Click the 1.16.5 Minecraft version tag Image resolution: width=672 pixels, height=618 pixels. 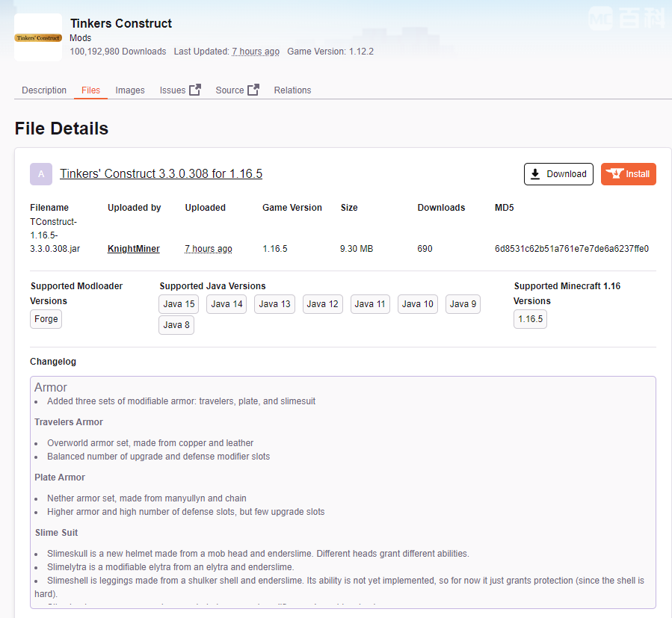[x=530, y=319]
